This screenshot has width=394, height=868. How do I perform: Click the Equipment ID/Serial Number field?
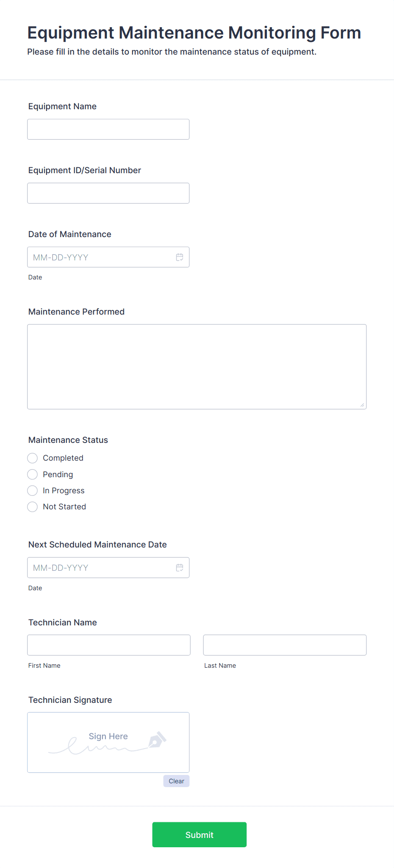pyautogui.click(x=108, y=193)
